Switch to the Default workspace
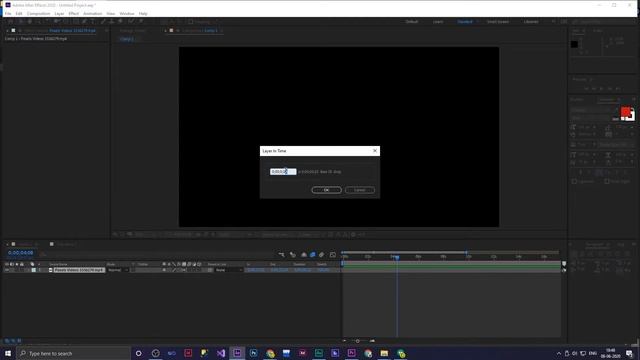Viewport: 640px width, 360px height. tap(412, 22)
